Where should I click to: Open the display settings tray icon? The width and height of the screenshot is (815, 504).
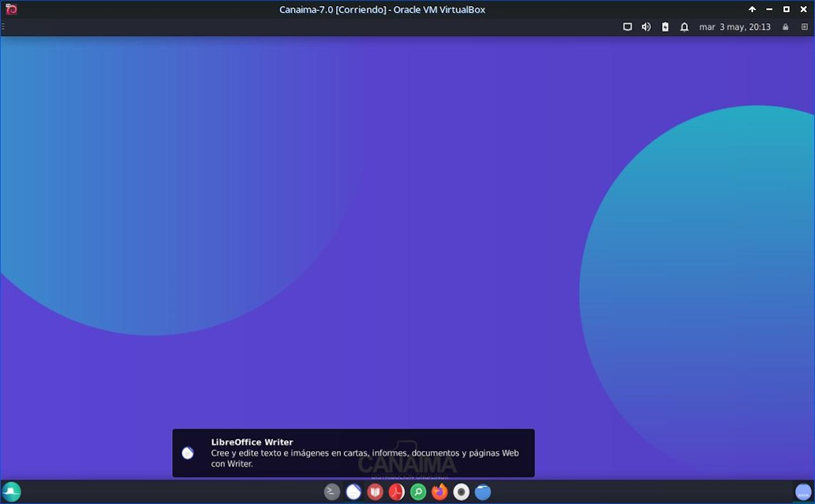[628, 27]
